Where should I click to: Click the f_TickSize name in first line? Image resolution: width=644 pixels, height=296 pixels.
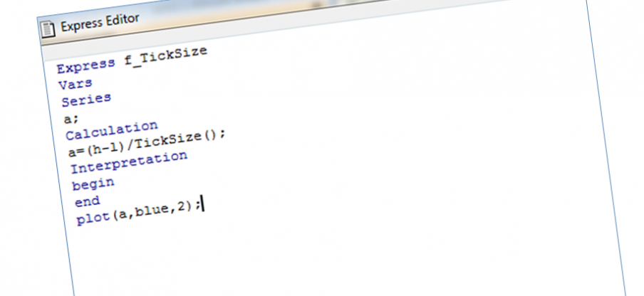click(166, 55)
